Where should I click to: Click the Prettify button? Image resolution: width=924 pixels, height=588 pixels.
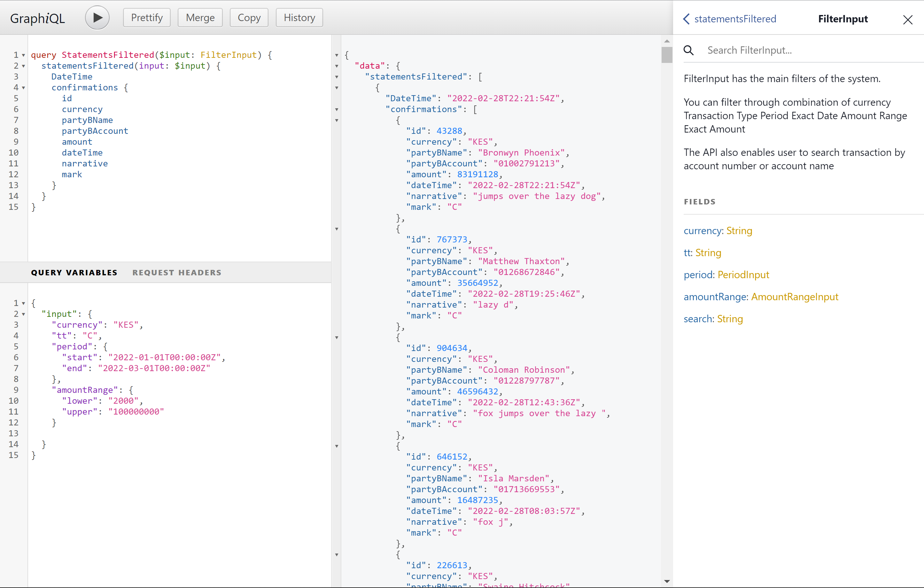pos(147,18)
